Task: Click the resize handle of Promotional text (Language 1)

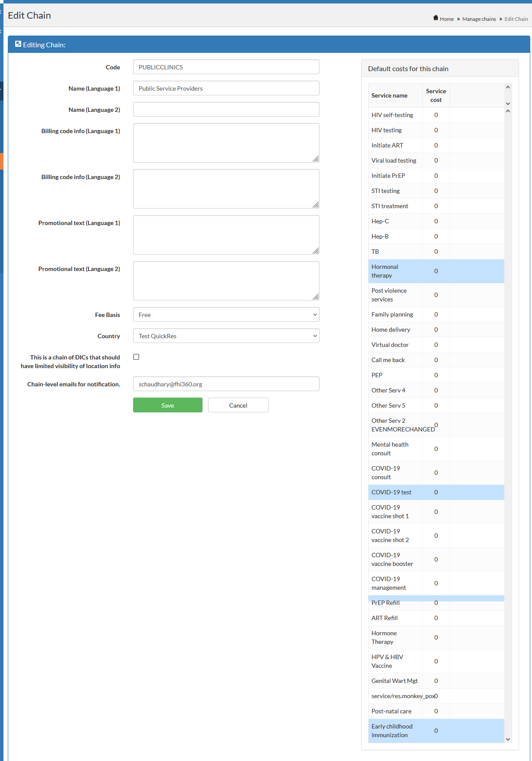Action: pyautogui.click(x=316, y=251)
